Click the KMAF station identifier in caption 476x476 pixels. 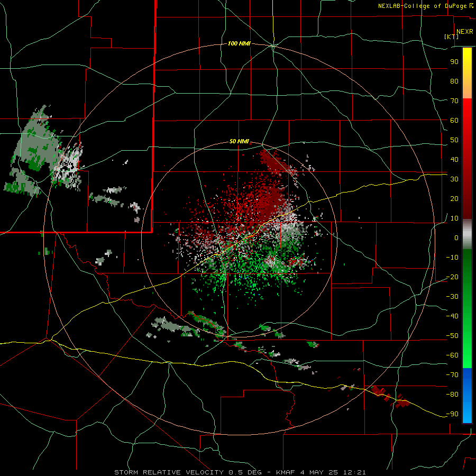point(286,472)
